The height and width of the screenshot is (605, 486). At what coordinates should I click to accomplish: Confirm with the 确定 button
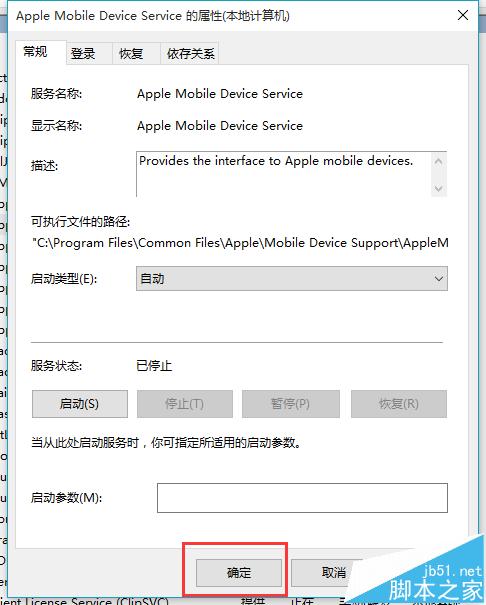[239, 573]
